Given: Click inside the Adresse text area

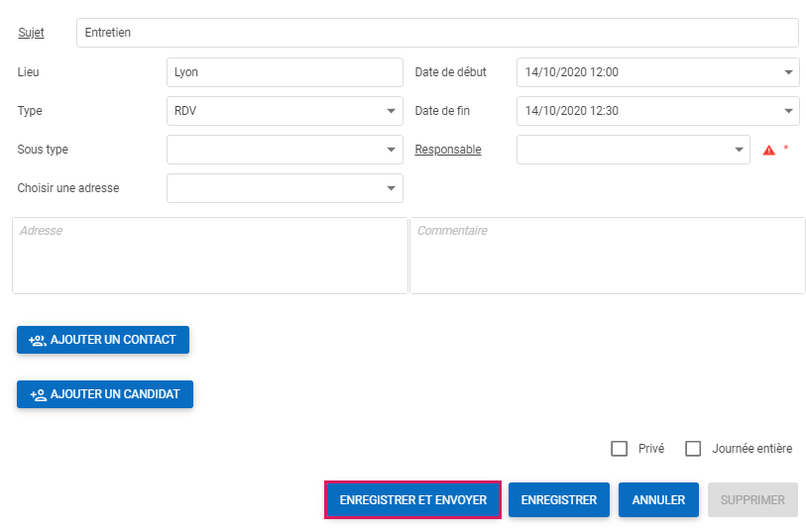Looking at the screenshot, I should [209, 258].
